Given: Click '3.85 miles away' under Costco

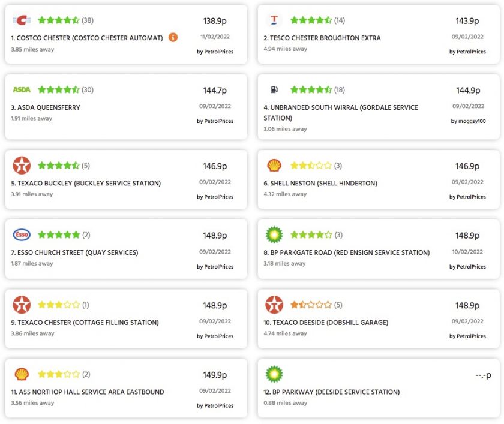Looking at the screenshot, I should pyautogui.click(x=32, y=49).
